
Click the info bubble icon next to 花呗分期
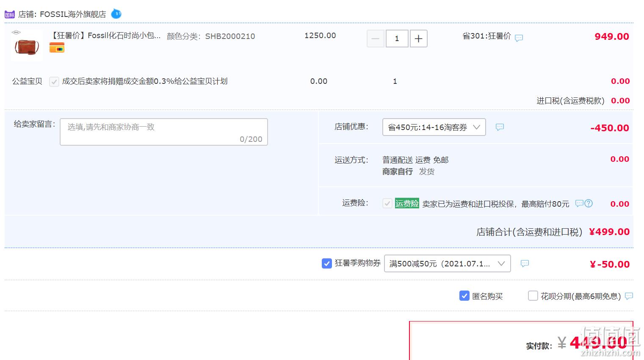(629, 296)
